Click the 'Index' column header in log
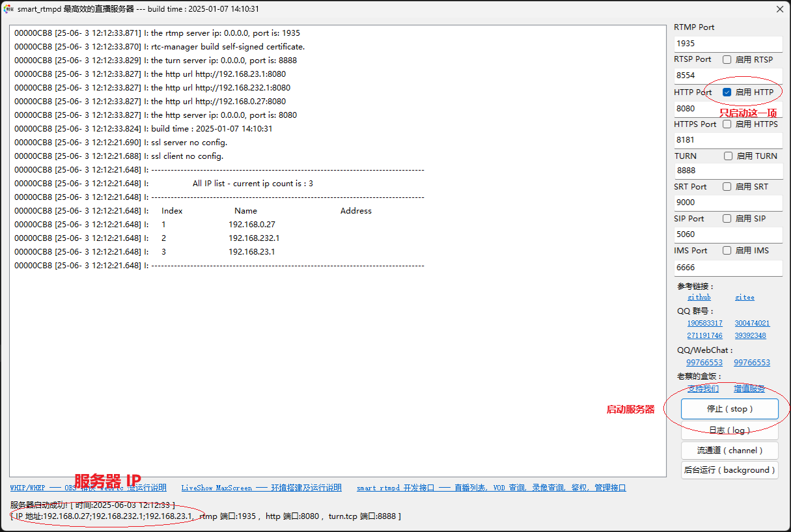The image size is (791, 532). click(x=172, y=211)
